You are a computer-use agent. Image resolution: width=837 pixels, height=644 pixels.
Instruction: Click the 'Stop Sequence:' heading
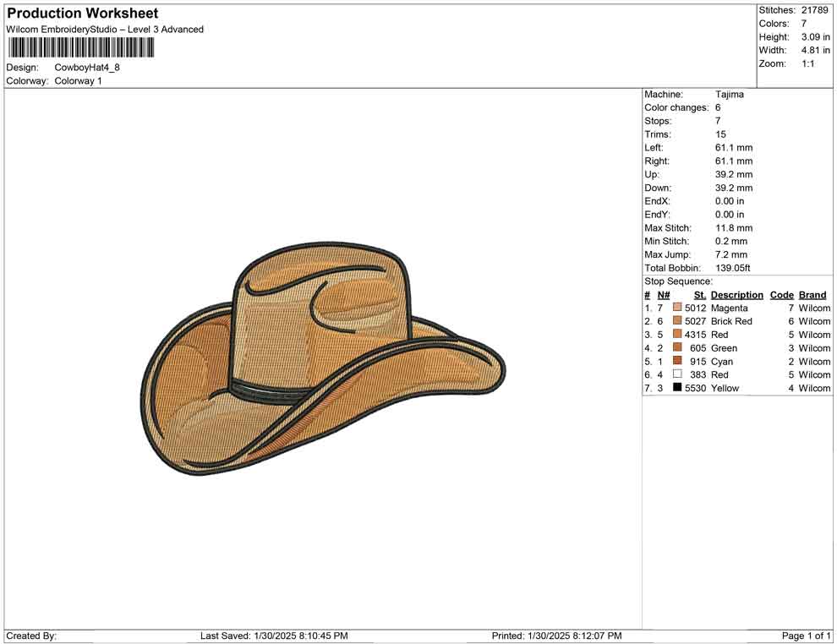click(678, 281)
